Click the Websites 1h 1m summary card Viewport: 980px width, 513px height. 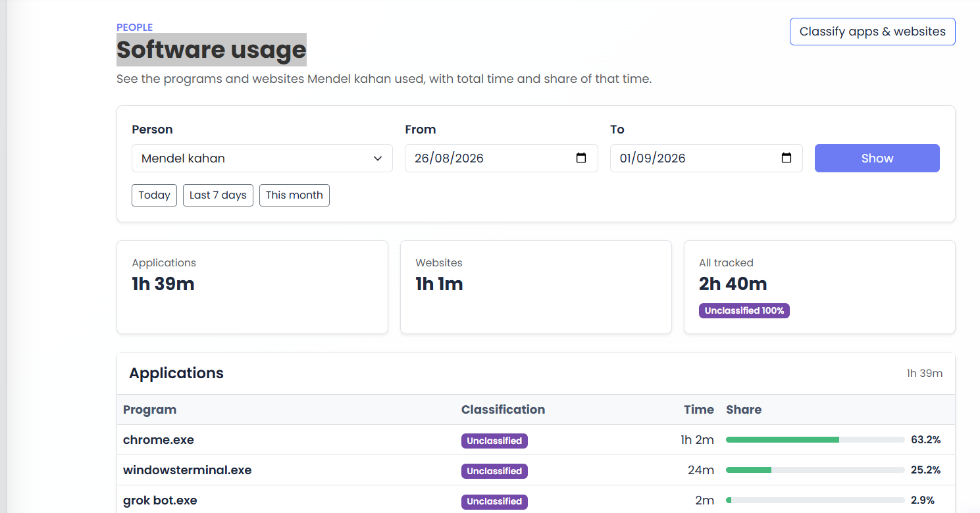click(536, 287)
